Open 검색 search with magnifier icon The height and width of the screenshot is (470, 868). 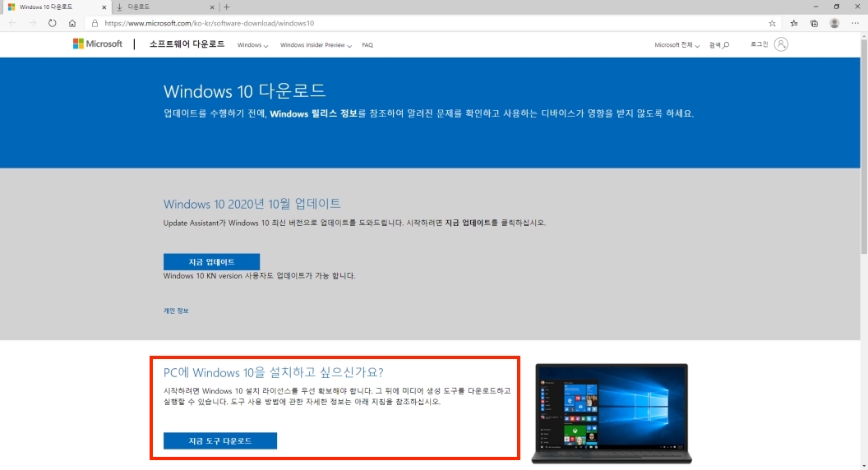[719, 45]
